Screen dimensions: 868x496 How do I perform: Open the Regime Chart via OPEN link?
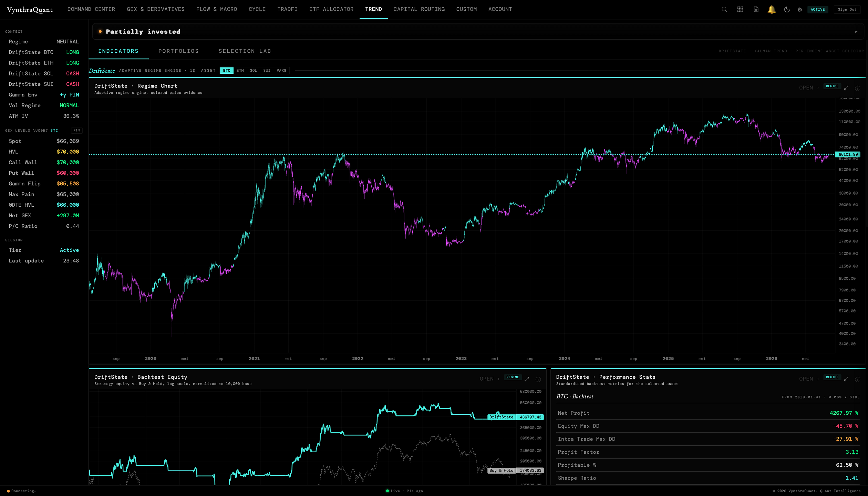click(809, 88)
